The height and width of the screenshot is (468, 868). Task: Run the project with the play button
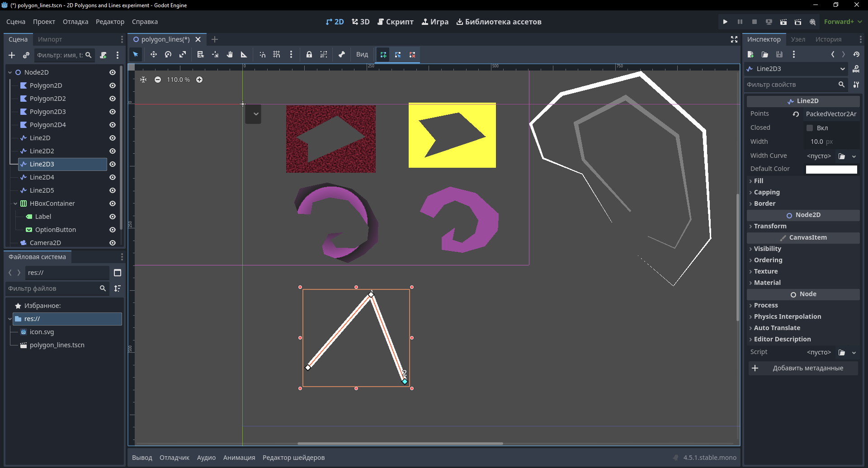[725, 22]
